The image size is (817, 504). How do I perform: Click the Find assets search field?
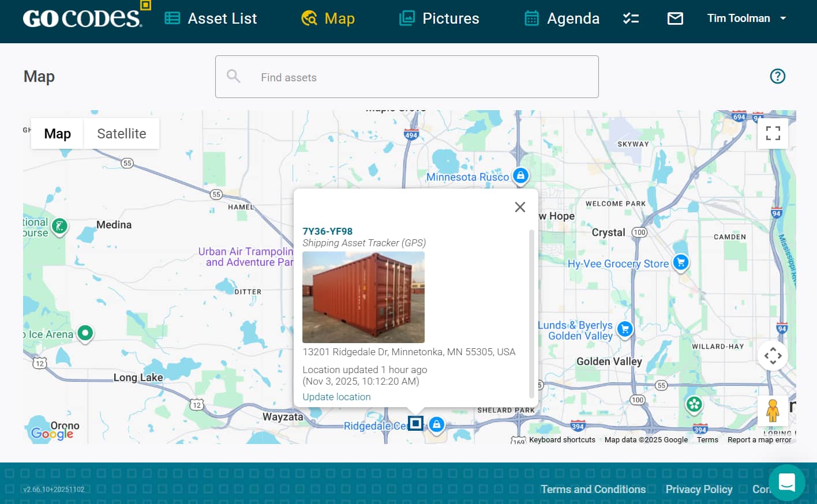407,77
